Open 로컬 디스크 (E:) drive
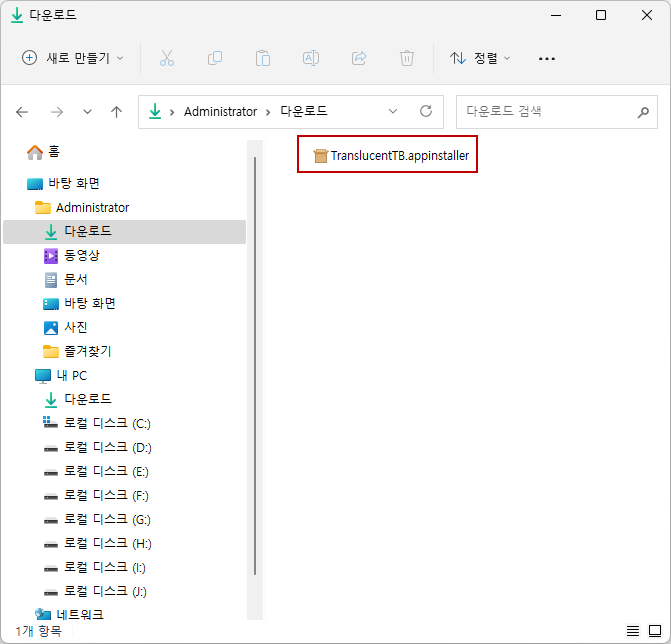Screen dimensions: 671x644 pos(96,472)
